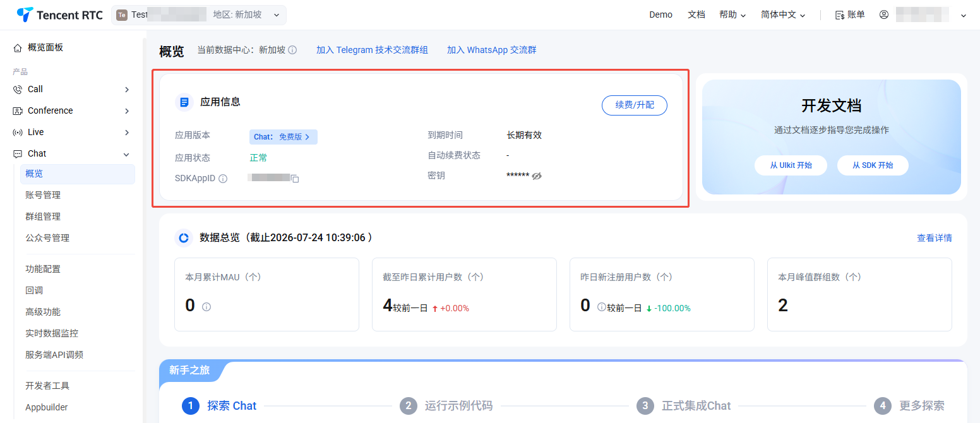Collapse the Chat submenu chevron
Screen dimensions: 980x423
coord(126,154)
